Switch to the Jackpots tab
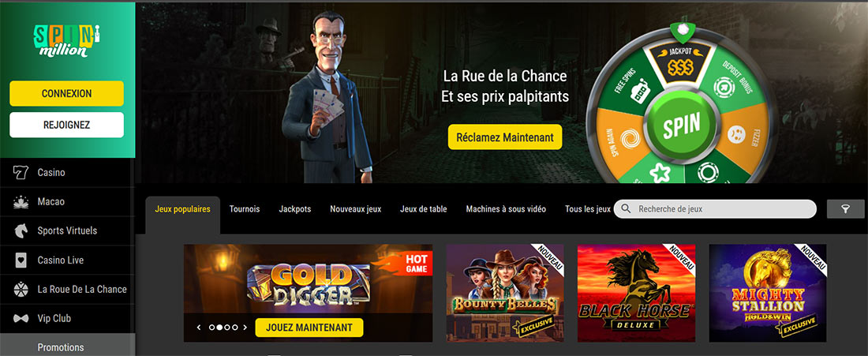868x356 pixels. coord(294,209)
